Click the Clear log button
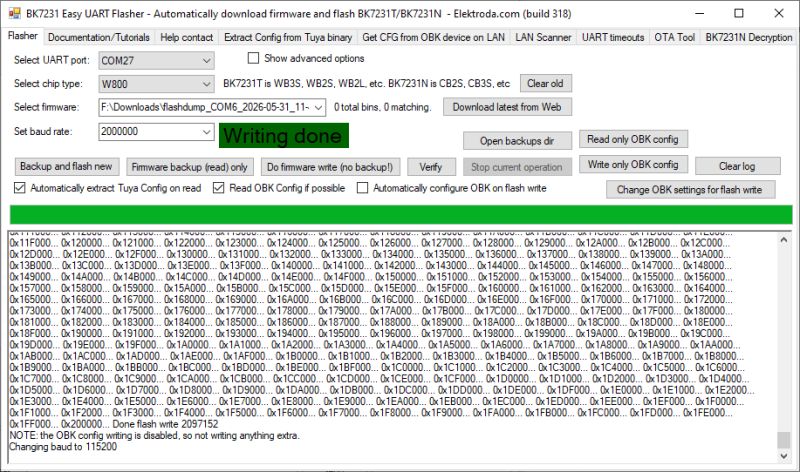Image resolution: width=800 pixels, height=472 pixels. [x=737, y=166]
